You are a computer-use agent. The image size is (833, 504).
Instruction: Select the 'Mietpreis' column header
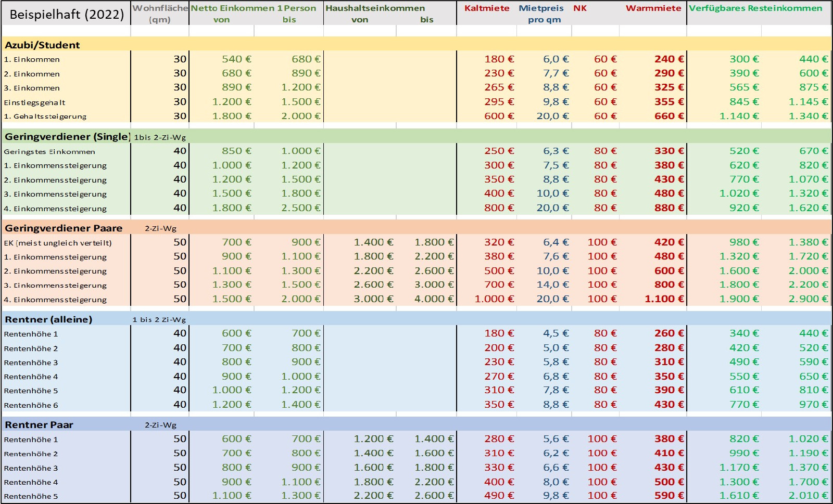(x=541, y=8)
